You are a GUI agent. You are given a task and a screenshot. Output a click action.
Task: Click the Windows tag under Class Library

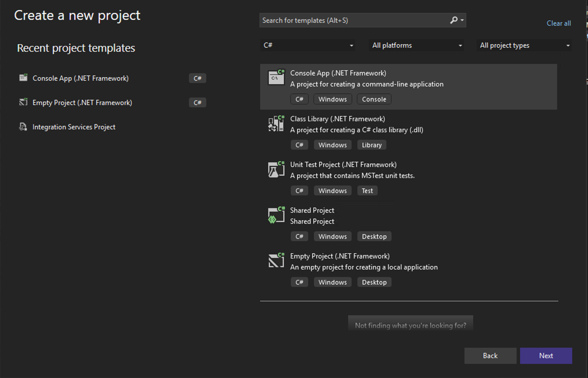(x=333, y=145)
